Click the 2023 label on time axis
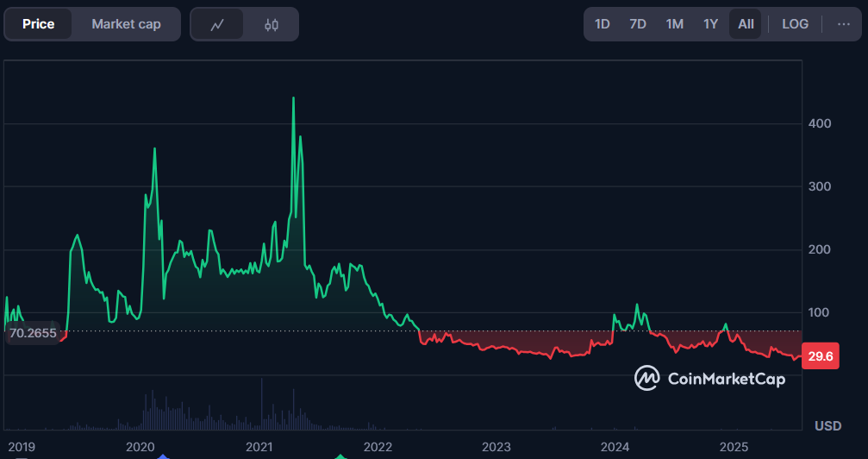 point(496,447)
